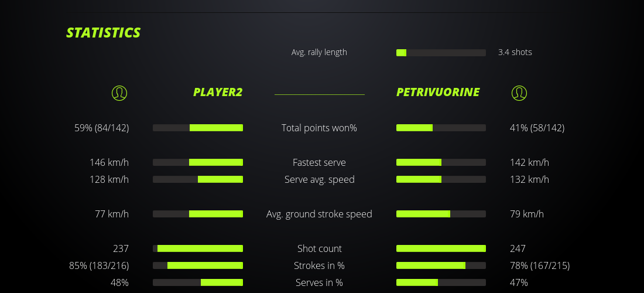
Task: Click the Total points won% label
Action: point(319,128)
